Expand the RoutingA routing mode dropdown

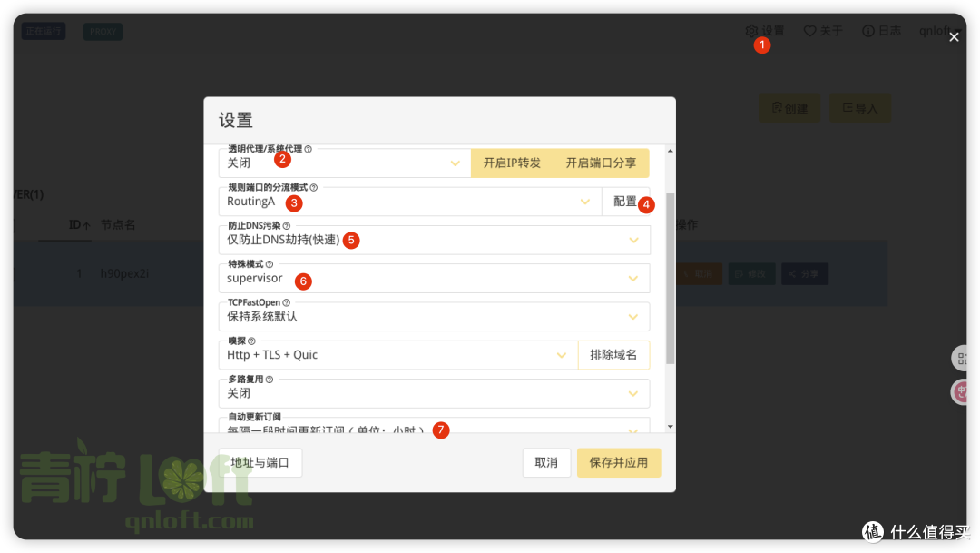(x=410, y=202)
